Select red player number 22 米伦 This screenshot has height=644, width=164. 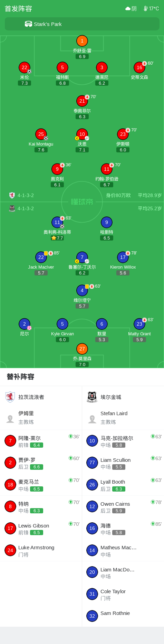pyautogui.click(x=24, y=67)
